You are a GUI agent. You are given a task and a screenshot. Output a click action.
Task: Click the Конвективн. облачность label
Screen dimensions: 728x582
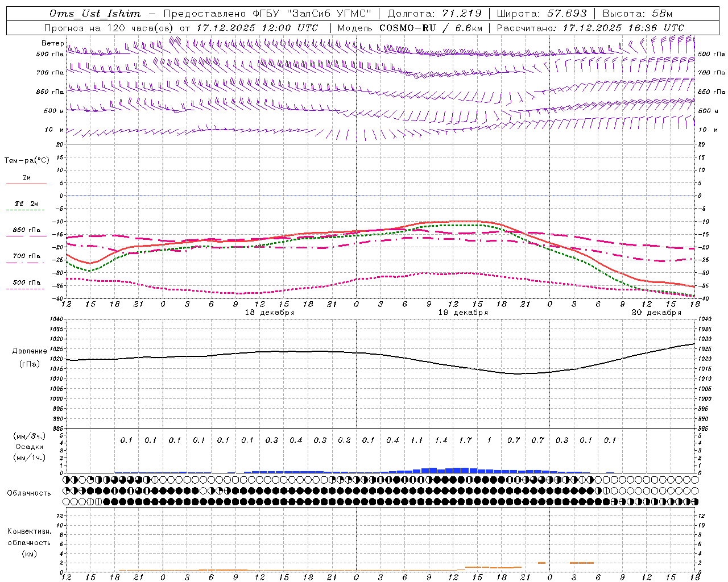pos(29,537)
